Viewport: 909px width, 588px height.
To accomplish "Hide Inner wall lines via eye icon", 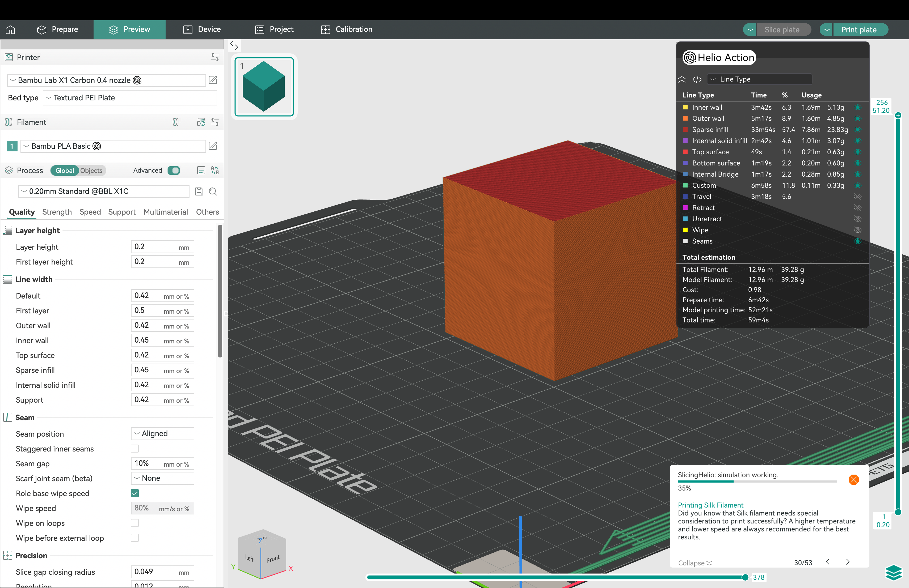I will pyautogui.click(x=857, y=107).
